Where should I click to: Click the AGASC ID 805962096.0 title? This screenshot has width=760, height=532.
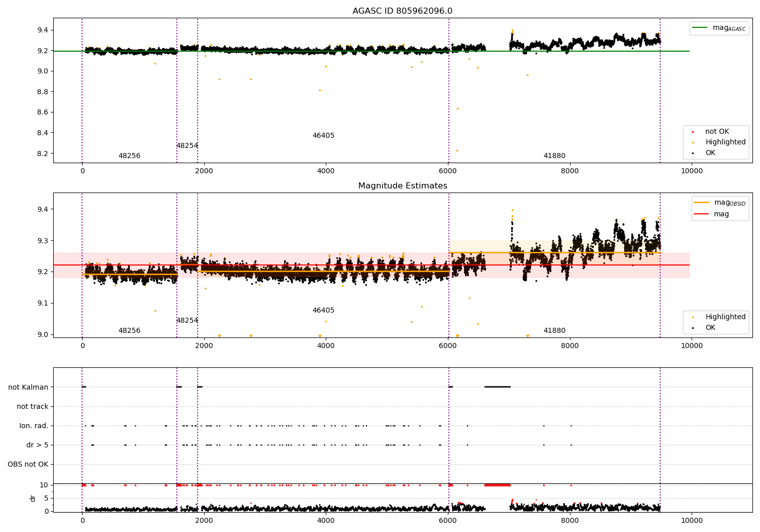[x=402, y=11]
